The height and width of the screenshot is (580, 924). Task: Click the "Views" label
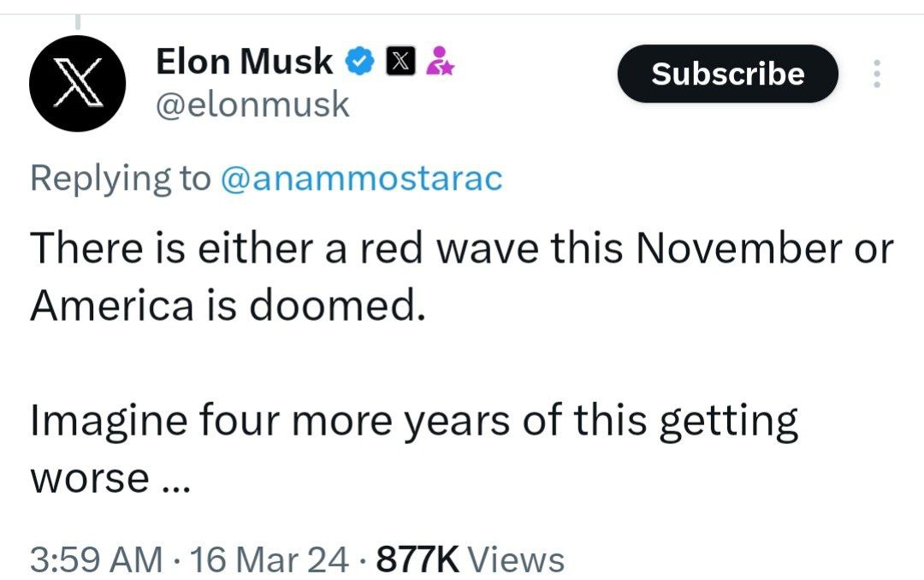[x=518, y=559]
